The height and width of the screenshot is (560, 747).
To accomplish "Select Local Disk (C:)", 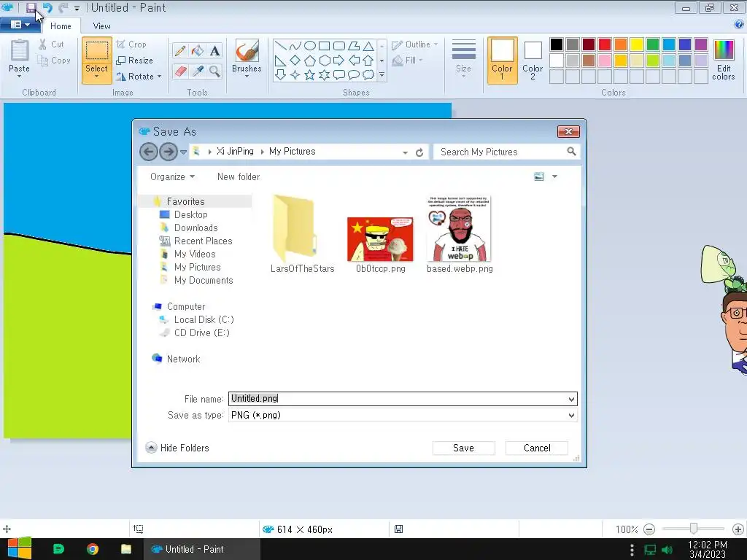I will point(204,319).
